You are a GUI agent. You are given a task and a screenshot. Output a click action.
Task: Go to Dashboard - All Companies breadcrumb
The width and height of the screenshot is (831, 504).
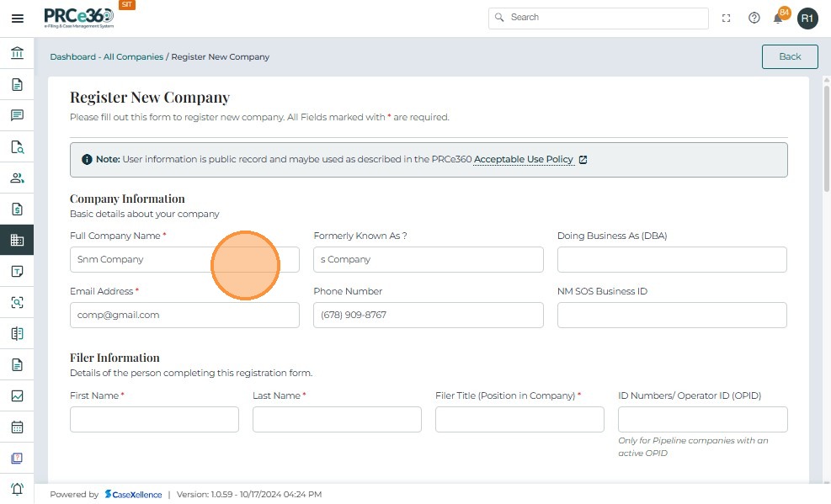pos(106,56)
